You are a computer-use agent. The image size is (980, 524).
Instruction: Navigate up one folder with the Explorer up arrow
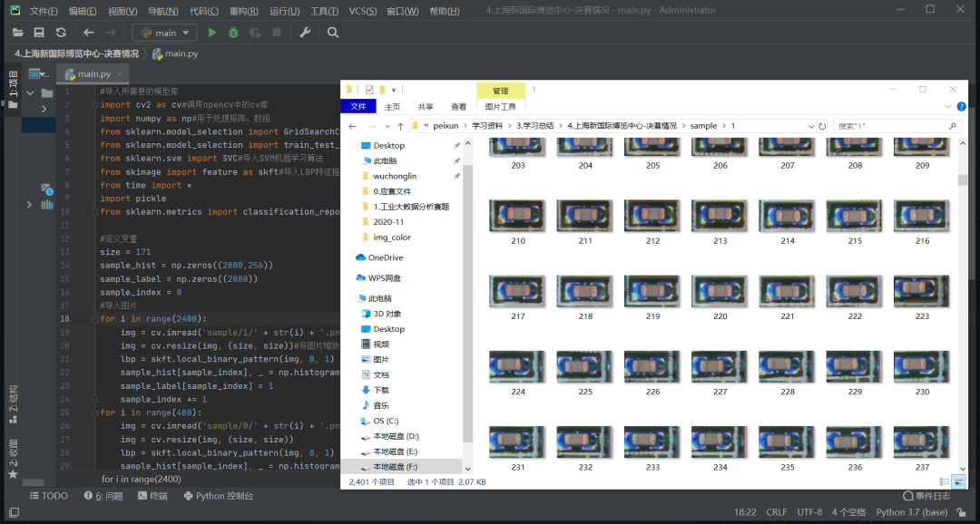click(x=399, y=126)
